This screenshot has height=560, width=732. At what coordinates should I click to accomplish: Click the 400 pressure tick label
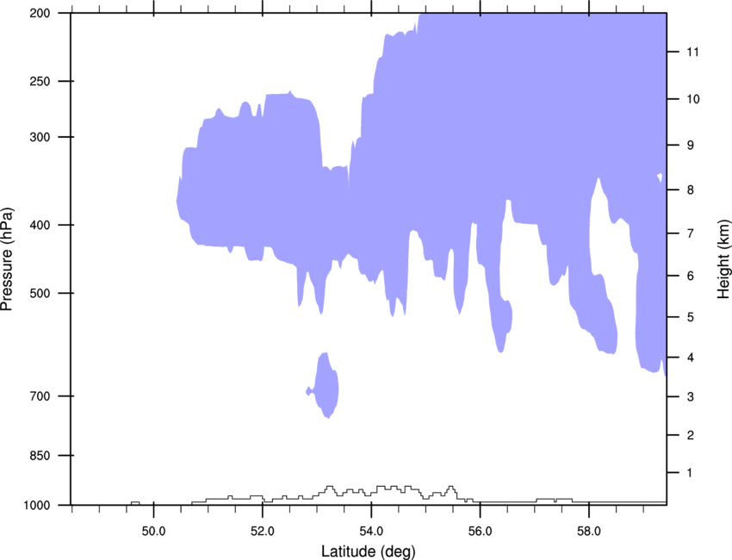[40, 225]
